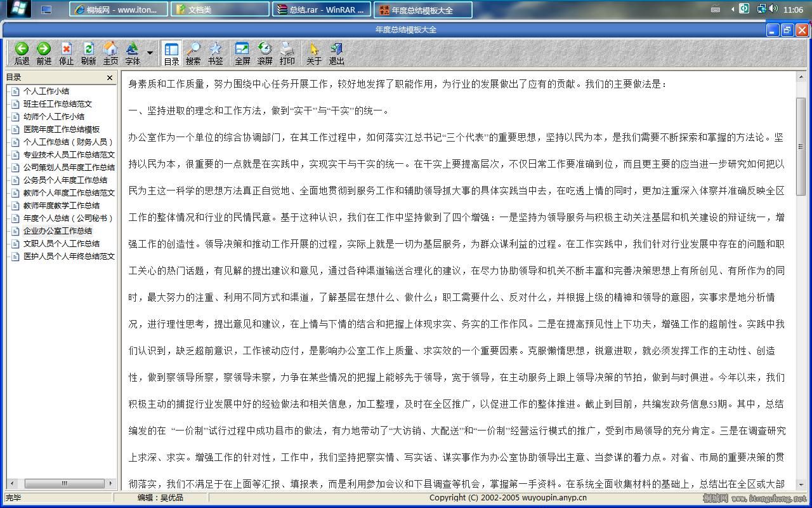
Task: Click the Copyright wuyoupin.anyp.cn status text
Action: (x=507, y=498)
